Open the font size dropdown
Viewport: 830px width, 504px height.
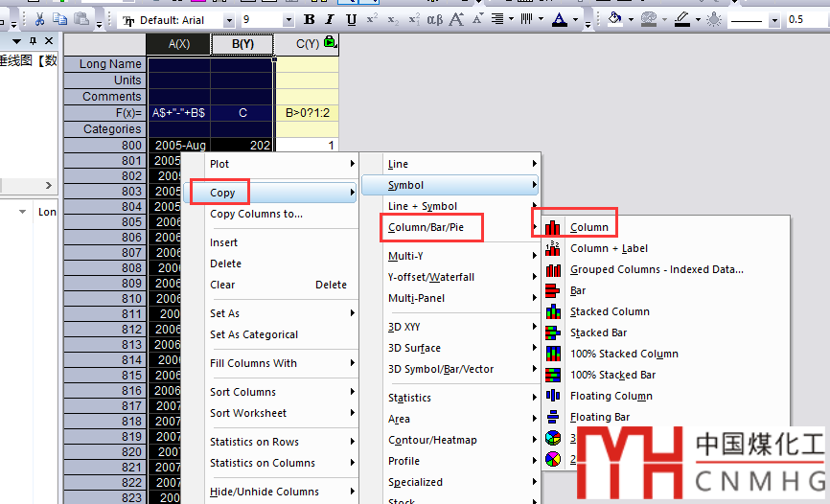click(x=288, y=20)
